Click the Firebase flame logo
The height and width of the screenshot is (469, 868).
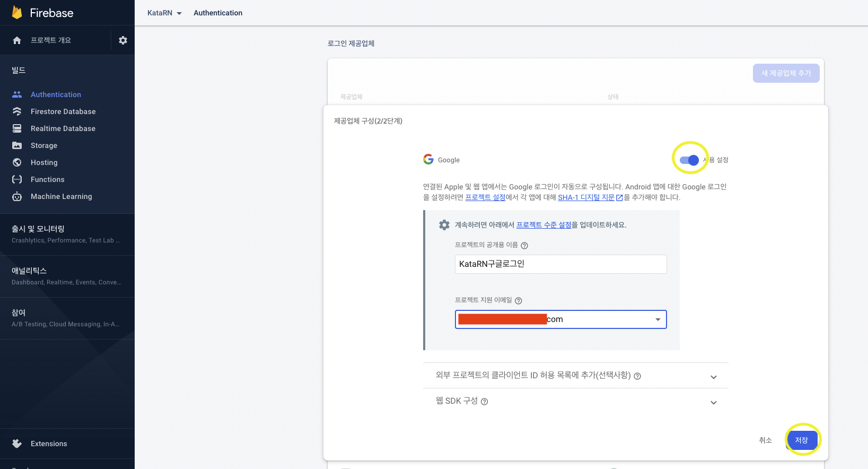17,13
